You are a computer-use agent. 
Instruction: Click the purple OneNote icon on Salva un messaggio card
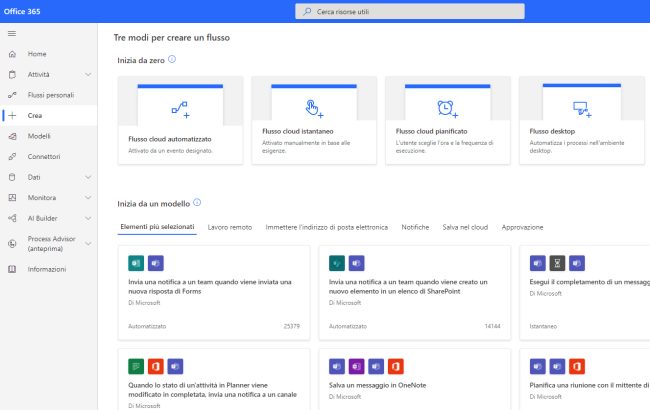(357, 366)
